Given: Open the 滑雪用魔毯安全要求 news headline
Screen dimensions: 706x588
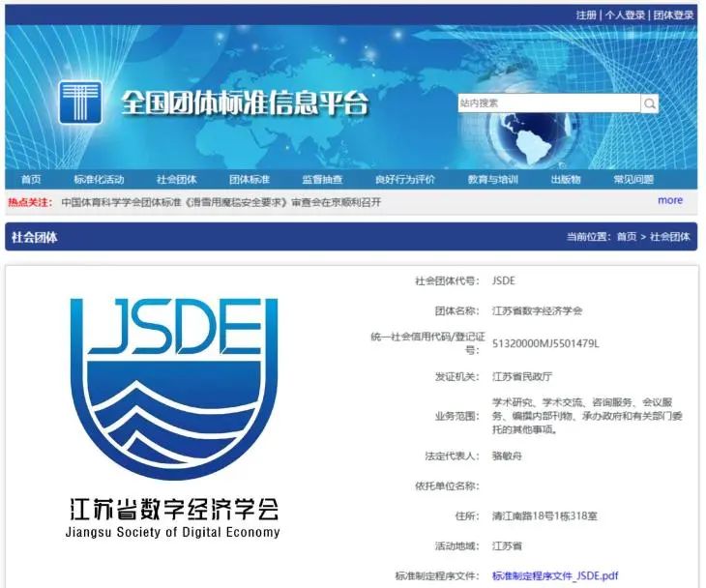Looking at the screenshot, I should [x=221, y=202].
